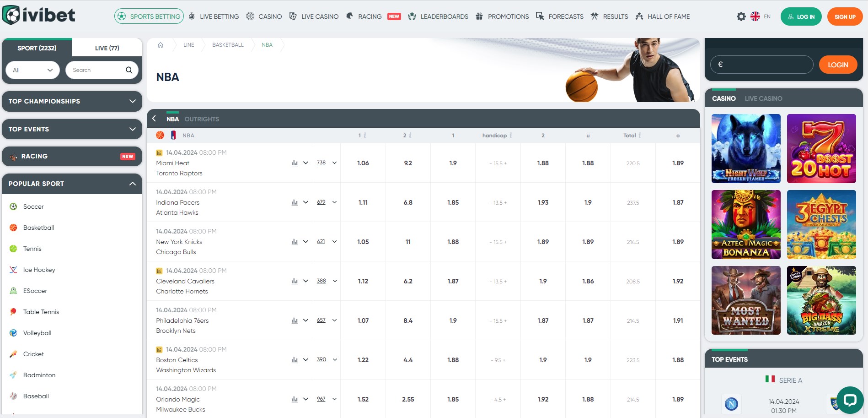Image resolution: width=868 pixels, height=418 pixels.
Task: Expand markets arrow beside 738 for Miami Heat
Action: [x=334, y=163]
